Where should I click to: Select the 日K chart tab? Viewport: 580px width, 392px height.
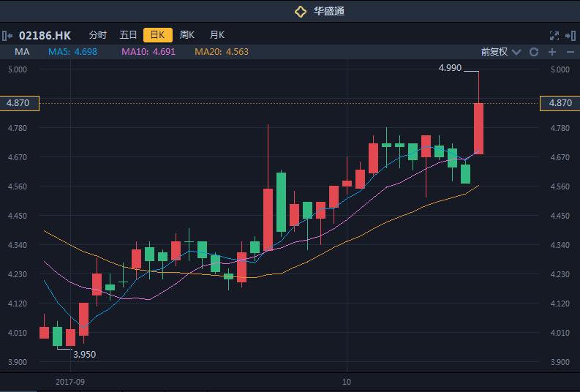(158, 35)
